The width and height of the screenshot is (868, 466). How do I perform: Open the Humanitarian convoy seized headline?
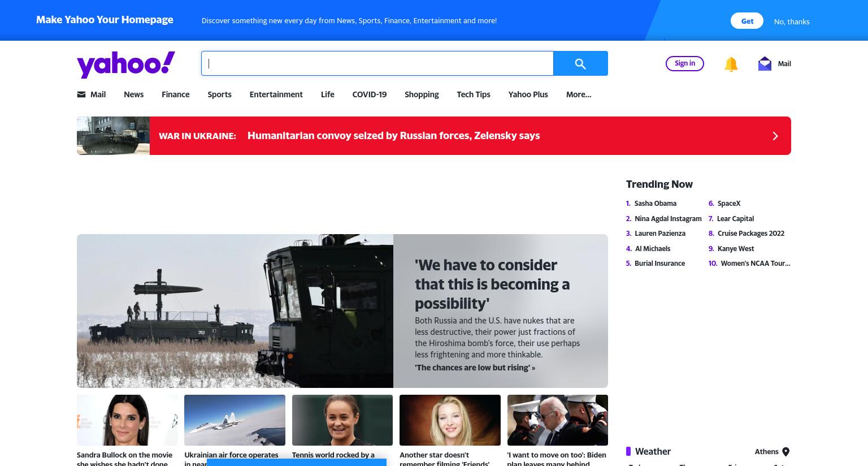[x=393, y=136]
